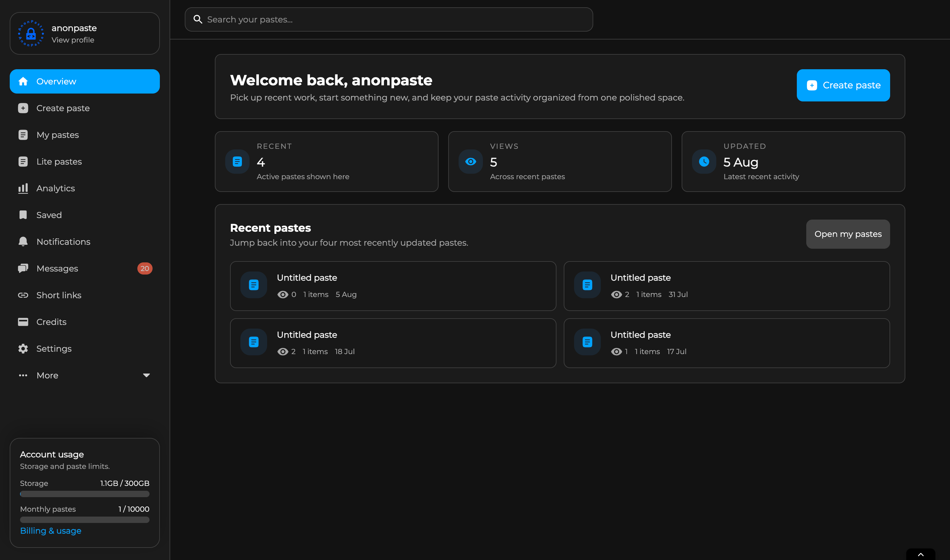Click the Updated 5 Aug stat card

pyautogui.click(x=793, y=162)
